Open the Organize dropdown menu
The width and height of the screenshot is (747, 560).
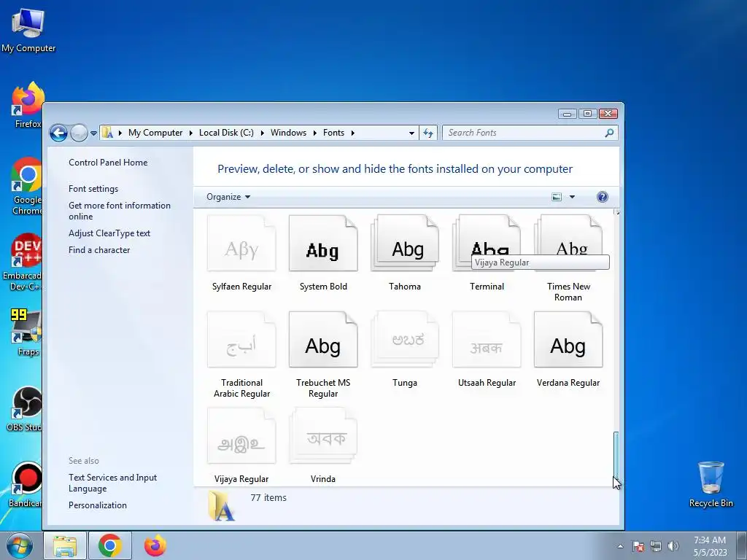(x=228, y=197)
